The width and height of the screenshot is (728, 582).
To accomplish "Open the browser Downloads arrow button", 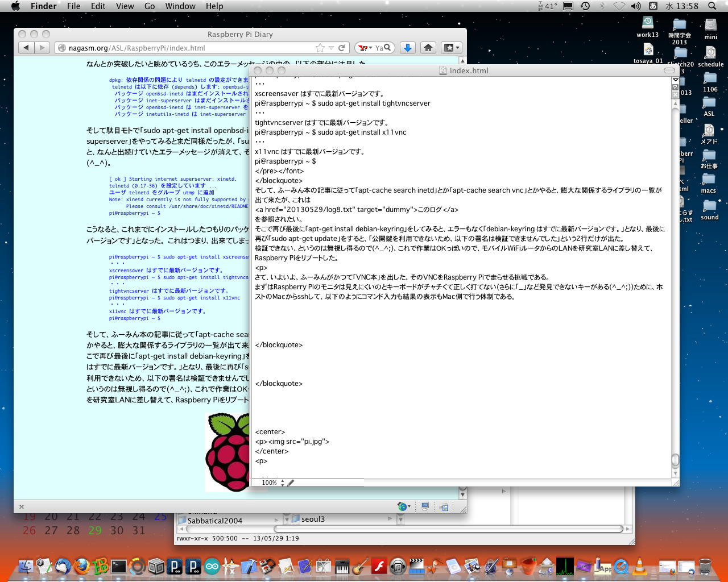I will (407, 48).
